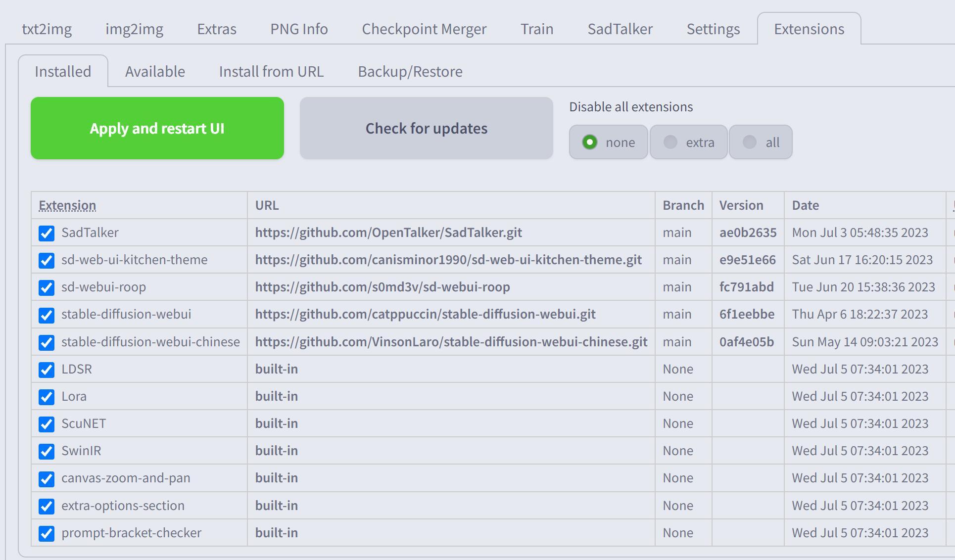This screenshot has width=955, height=560.
Task: Toggle the sd-web-ui-kitchen-theme checkbox
Action: point(47,260)
